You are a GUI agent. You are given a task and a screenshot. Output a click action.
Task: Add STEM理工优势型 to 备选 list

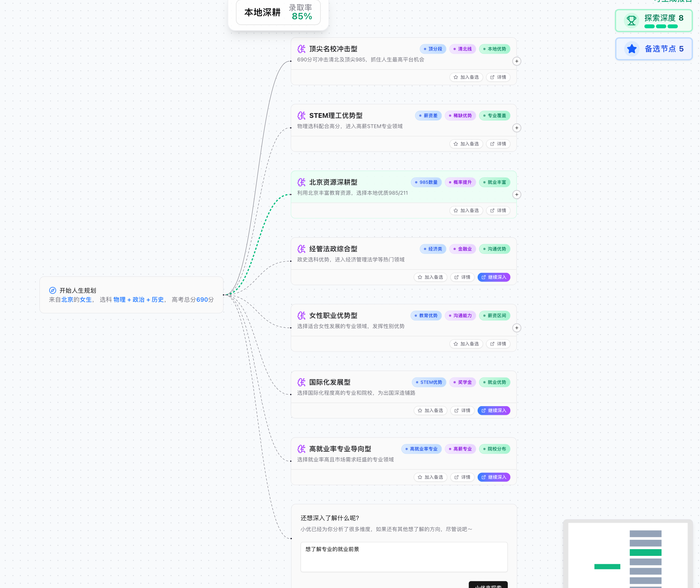point(466,144)
